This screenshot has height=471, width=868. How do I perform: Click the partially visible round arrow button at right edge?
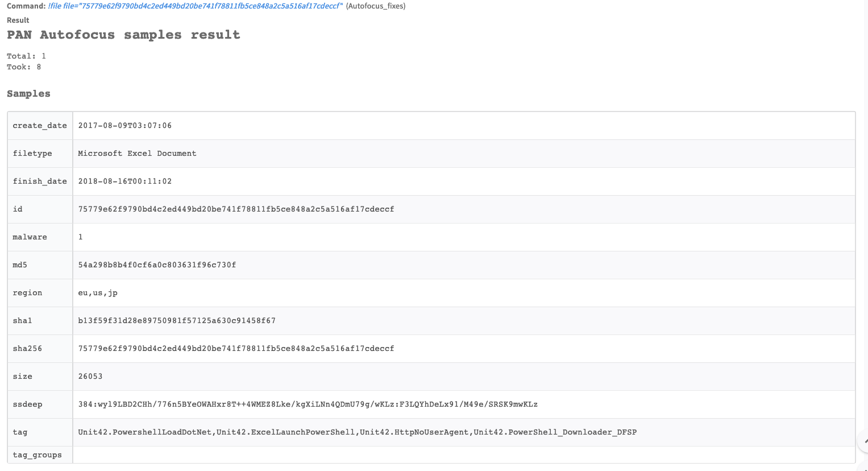tap(863, 441)
